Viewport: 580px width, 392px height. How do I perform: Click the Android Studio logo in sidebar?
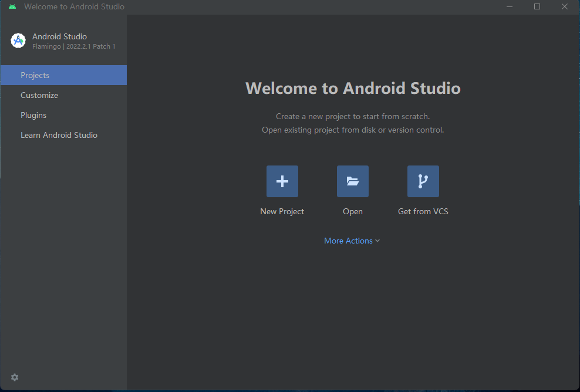pyautogui.click(x=18, y=40)
